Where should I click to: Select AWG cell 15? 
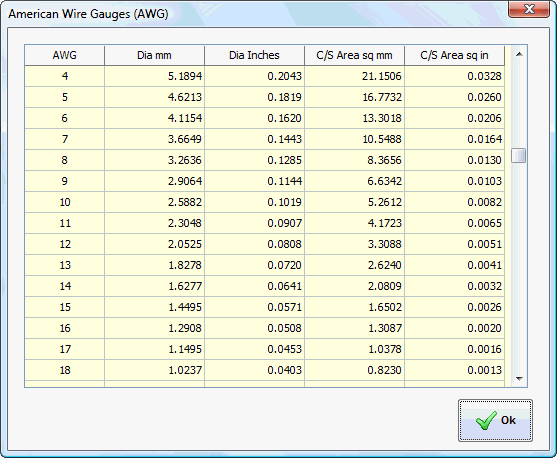[x=65, y=307]
